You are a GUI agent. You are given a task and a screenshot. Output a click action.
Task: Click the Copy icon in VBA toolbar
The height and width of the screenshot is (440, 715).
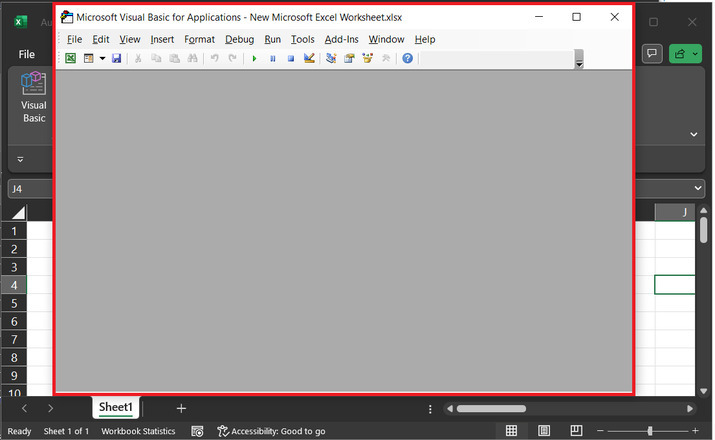156,58
